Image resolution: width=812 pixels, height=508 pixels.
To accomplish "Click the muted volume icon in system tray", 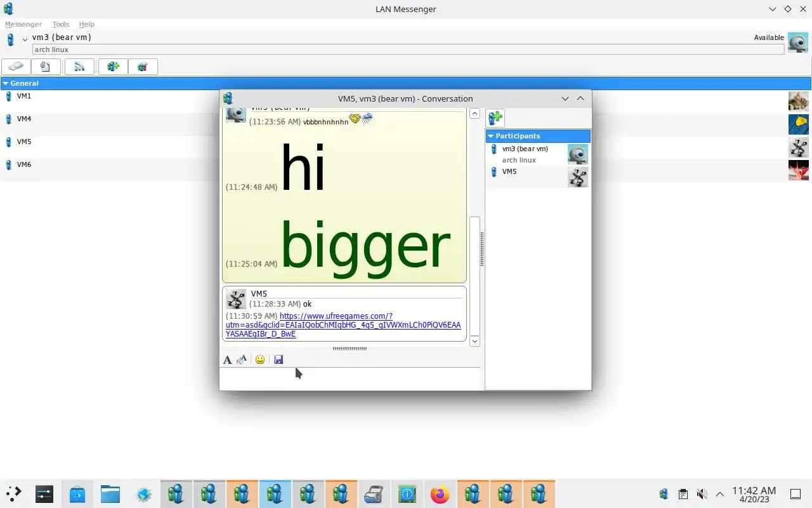I will 702,494.
